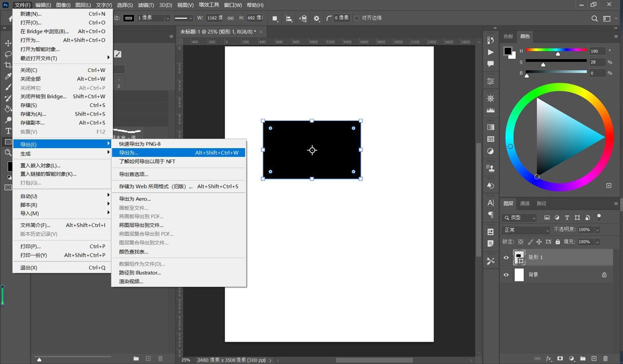Image resolution: width=623 pixels, height=364 pixels.
Task: Open the stroke line style dropdown
Action: click(x=184, y=18)
